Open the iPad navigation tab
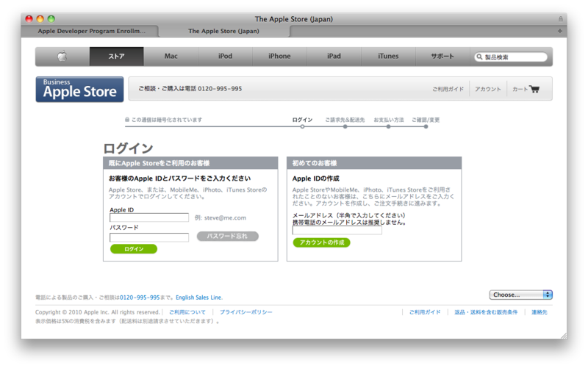This screenshot has width=588, height=368. click(334, 57)
